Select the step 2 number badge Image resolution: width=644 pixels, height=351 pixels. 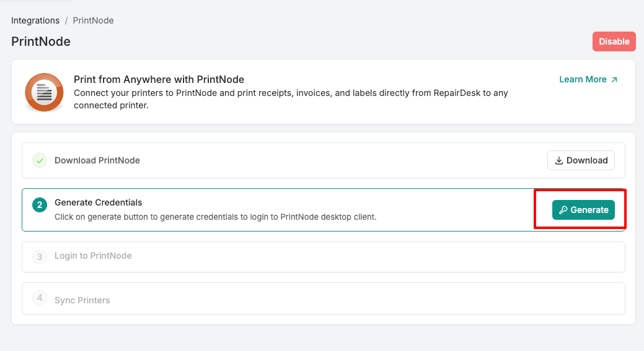pyautogui.click(x=40, y=205)
